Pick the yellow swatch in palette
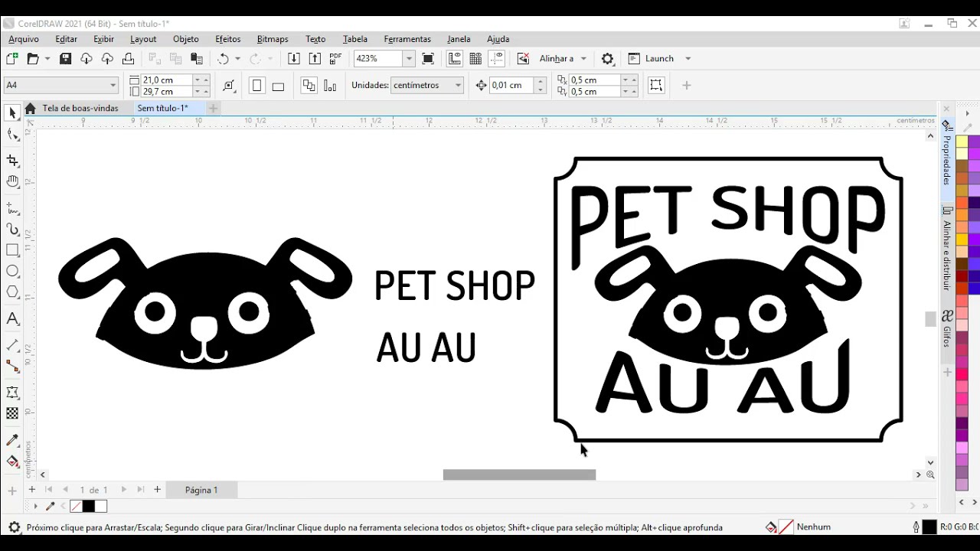The height and width of the screenshot is (551, 980). click(x=962, y=142)
